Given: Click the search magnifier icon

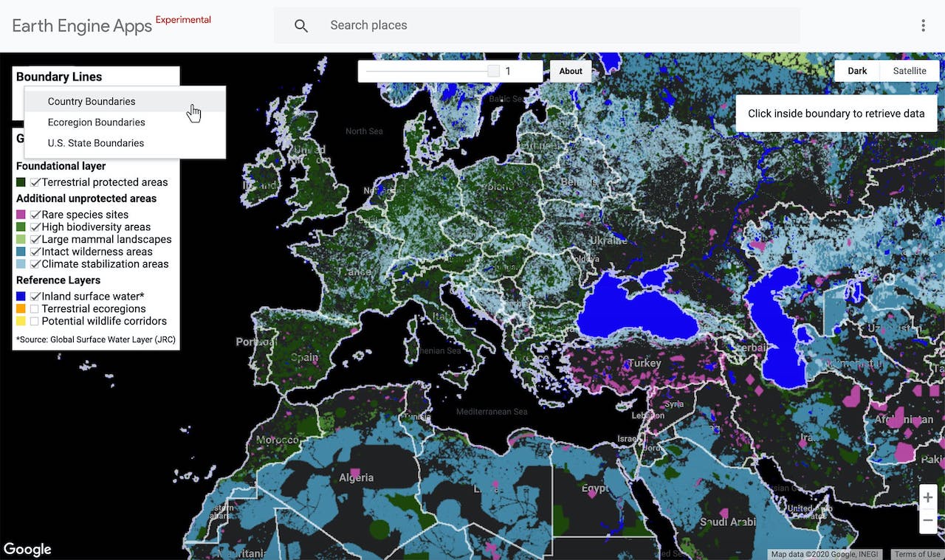Looking at the screenshot, I should [x=302, y=25].
